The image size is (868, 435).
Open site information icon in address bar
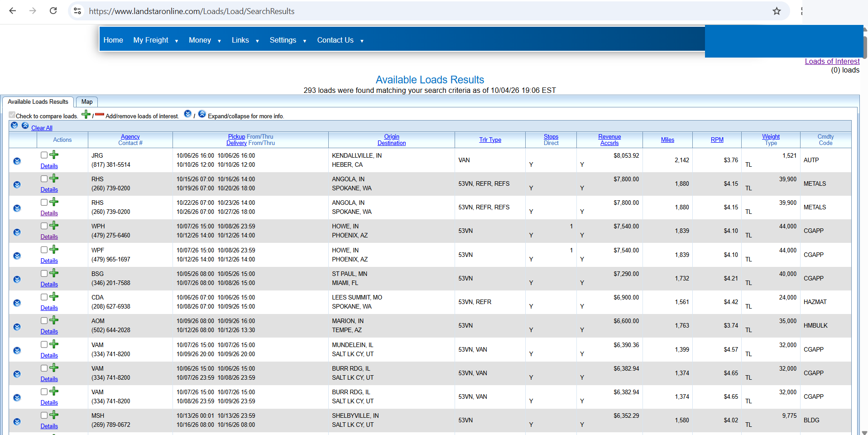pyautogui.click(x=77, y=11)
